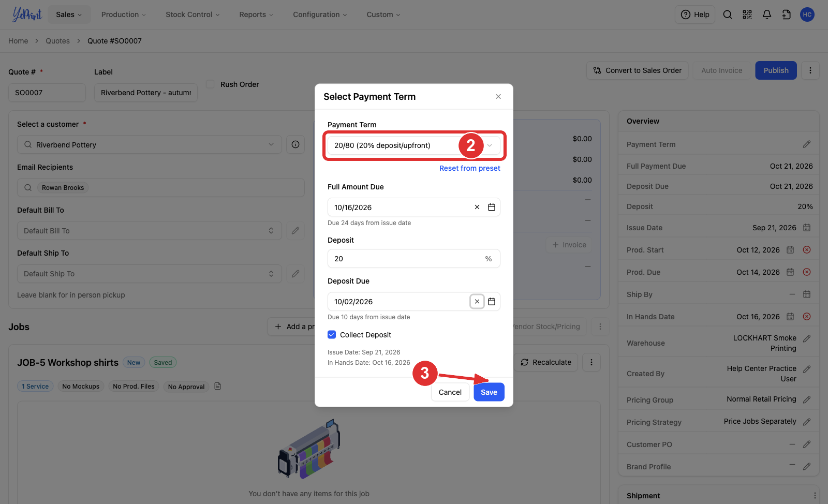This screenshot has height=504, width=828.
Task: Click the Deposit percentage field
Action: click(414, 259)
